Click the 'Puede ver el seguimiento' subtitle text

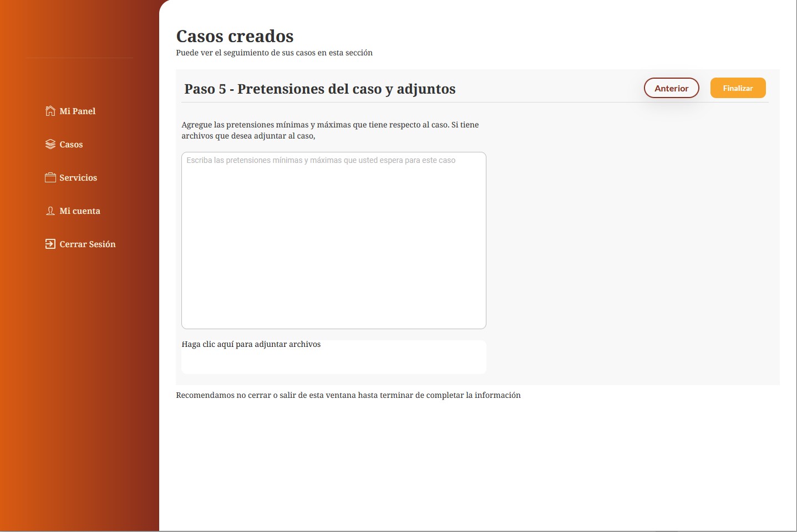pos(274,53)
